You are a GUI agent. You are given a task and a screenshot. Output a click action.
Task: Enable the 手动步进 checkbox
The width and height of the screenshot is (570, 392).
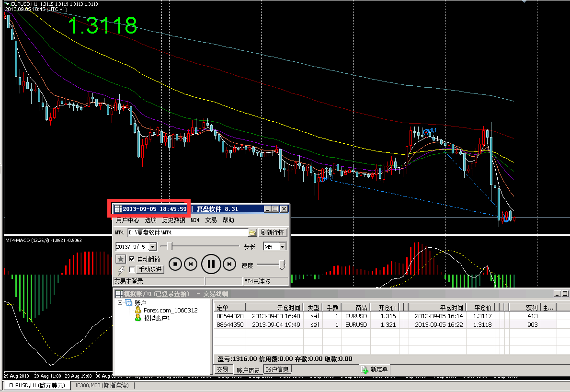pyautogui.click(x=132, y=270)
